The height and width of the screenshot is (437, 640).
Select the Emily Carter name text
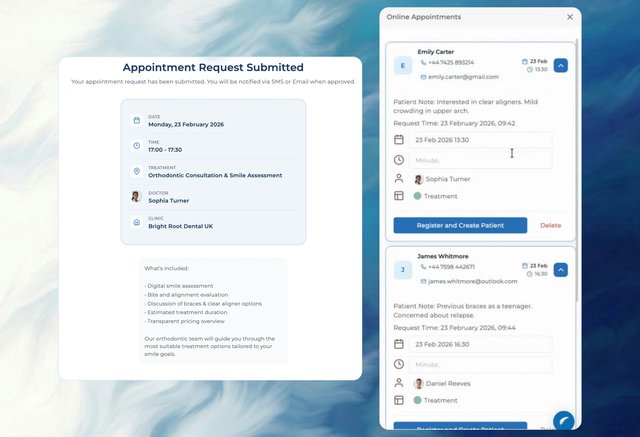click(436, 52)
